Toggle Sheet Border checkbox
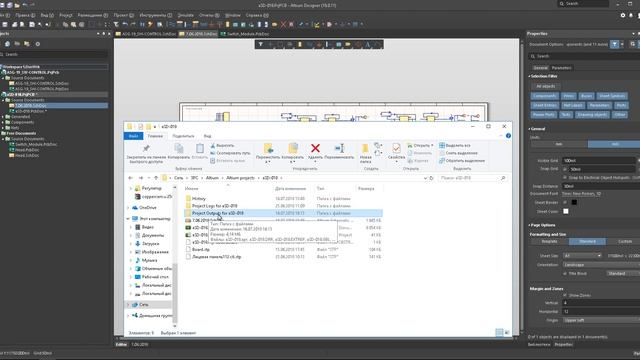The height and width of the screenshot is (360, 640). (x=565, y=202)
